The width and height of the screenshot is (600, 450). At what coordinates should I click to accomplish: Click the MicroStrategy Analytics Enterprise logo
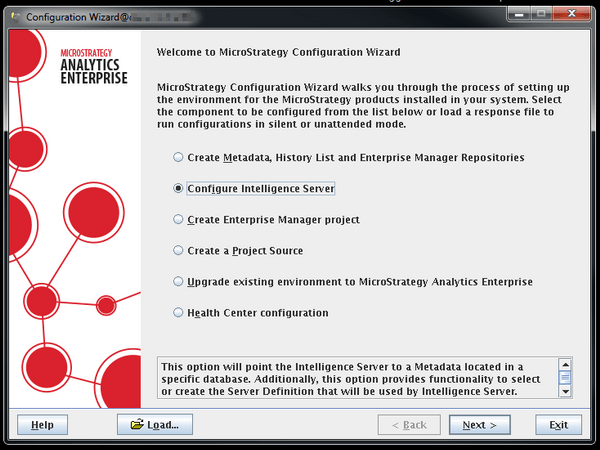click(x=94, y=64)
